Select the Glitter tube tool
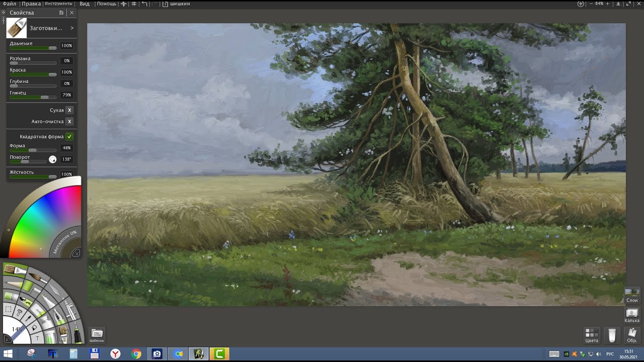The height and width of the screenshot is (362, 644). (x=50, y=336)
